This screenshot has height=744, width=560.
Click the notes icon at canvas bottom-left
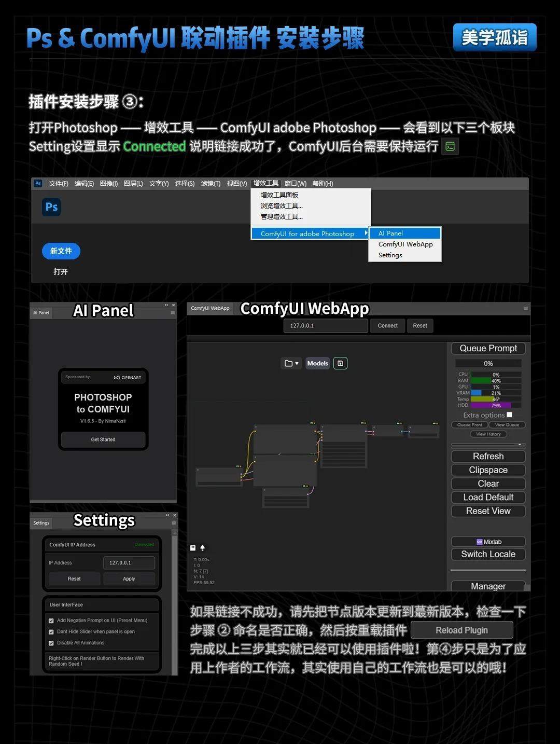coord(193,548)
